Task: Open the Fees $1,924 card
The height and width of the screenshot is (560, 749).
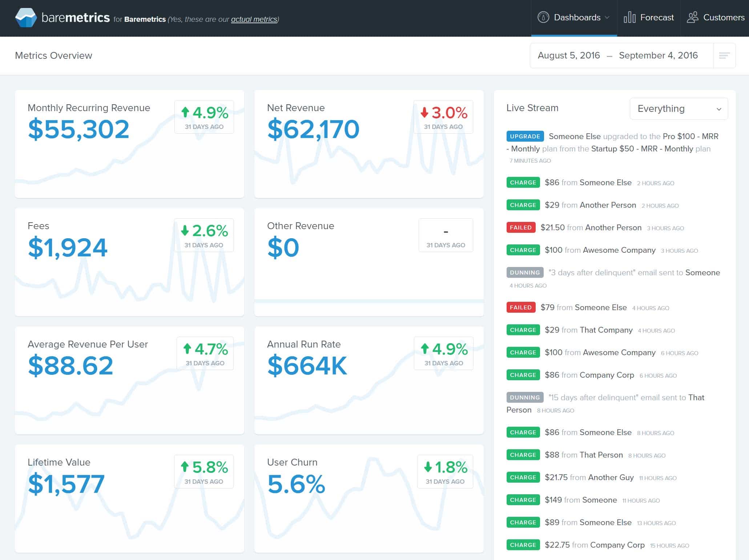Action: pyautogui.click(x=129, y=262)
